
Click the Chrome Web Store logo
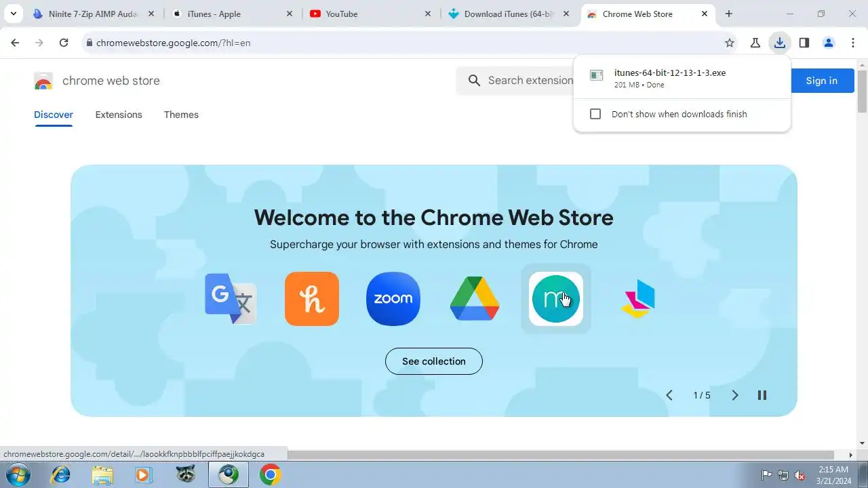point(43,81)
